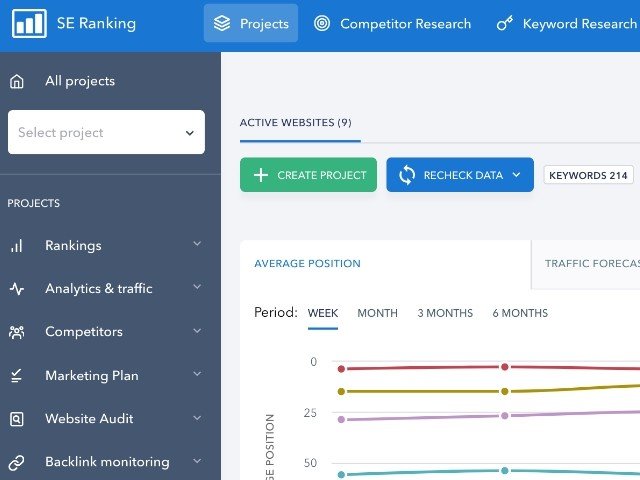
Task: Click the first red line data point
Action: (x=341, y=369)
